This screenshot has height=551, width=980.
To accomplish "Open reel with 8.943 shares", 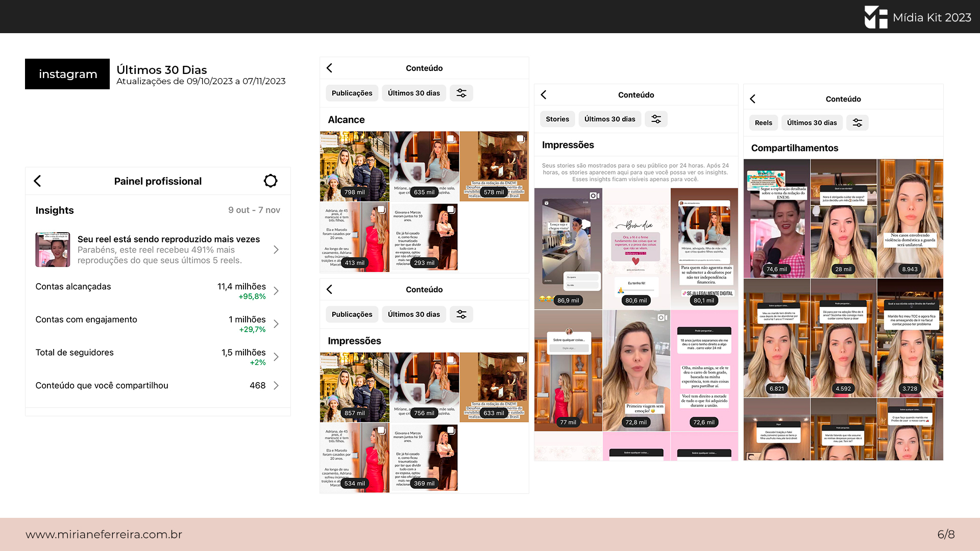I will tap(910, 218).
